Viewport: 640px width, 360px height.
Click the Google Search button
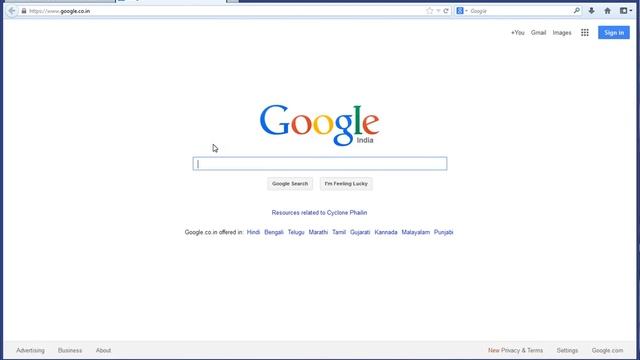pyautogui.click(x=290, y=184)
